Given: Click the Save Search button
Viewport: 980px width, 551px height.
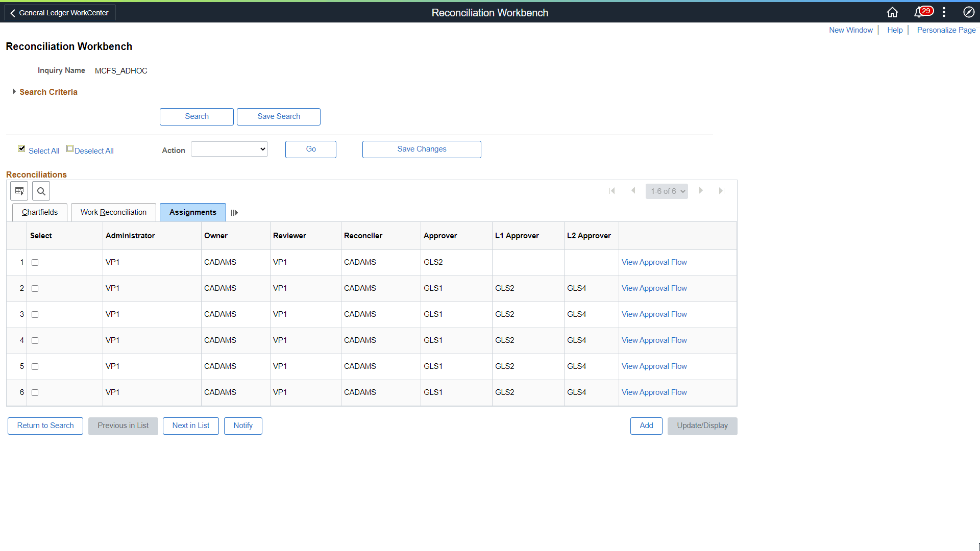Looking at the screenshot, I should [x=278, y=116].
